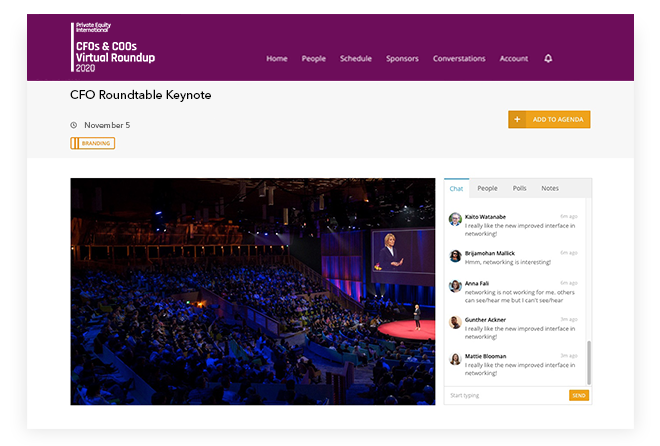Open the notifications bell icon
The image size is (660, 446).
pyautogui.click(x=548, y=58)
